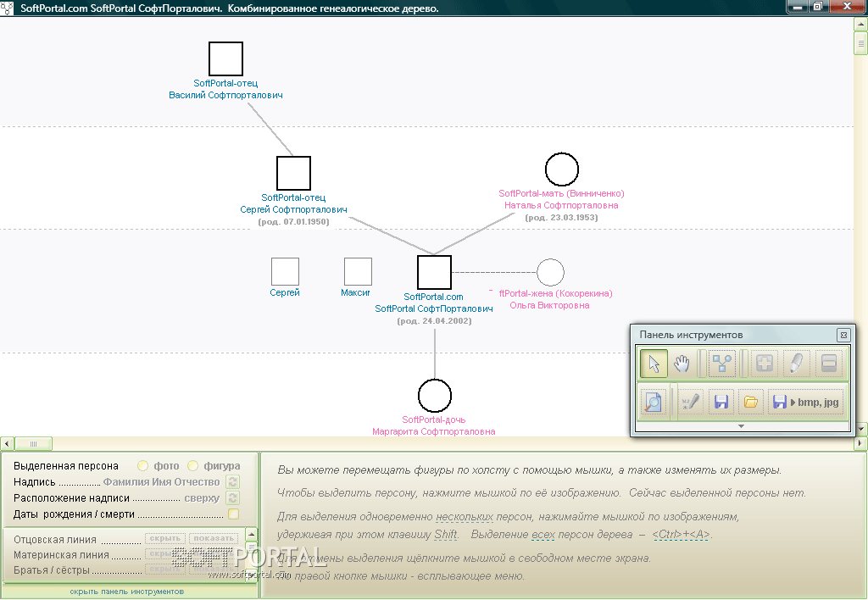Expand toolbar panel with bottom arrow
Screen dimensions: 868x600
[x=741, y=426]
